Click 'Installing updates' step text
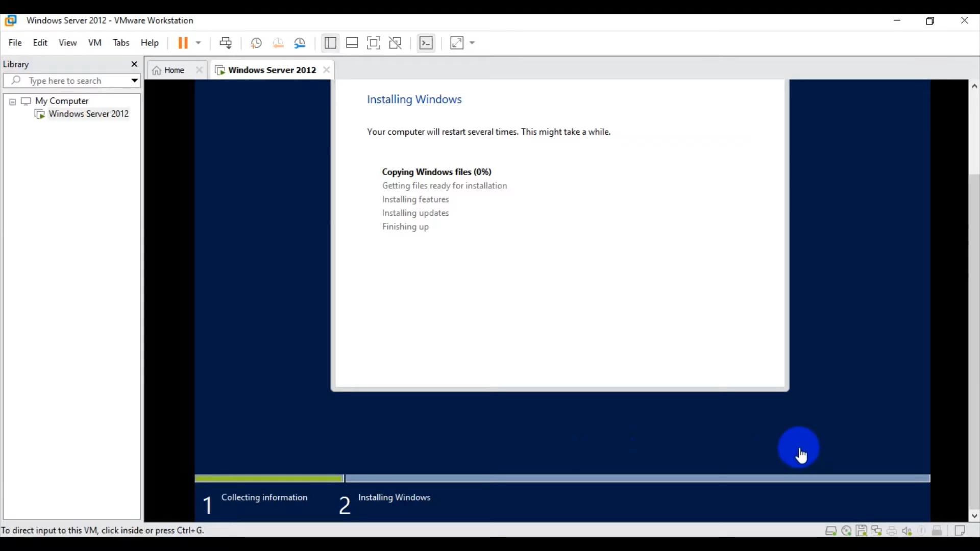The width and height of the screenshot is (980, 551). click(415, 213)
